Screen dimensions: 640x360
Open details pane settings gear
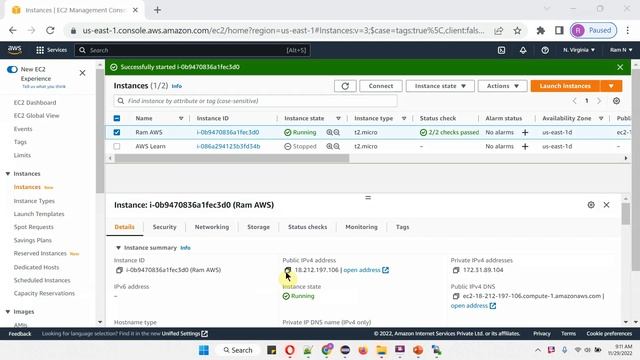pyautogui.click(x=591, y=205)
